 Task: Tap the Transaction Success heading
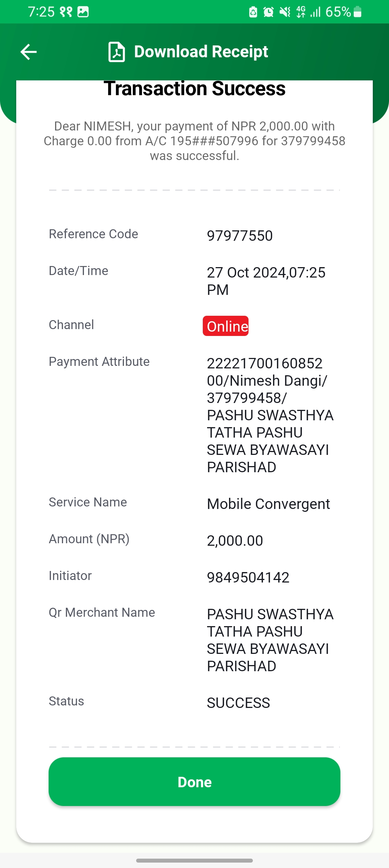tap(194, 89)
